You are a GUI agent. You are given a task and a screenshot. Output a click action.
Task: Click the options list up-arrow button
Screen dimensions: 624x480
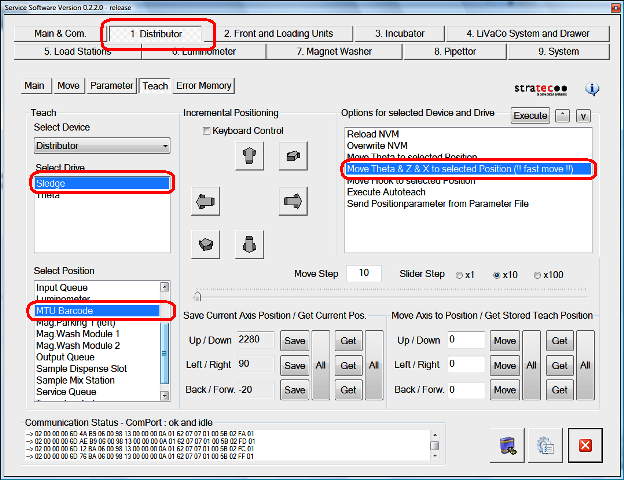562,116
